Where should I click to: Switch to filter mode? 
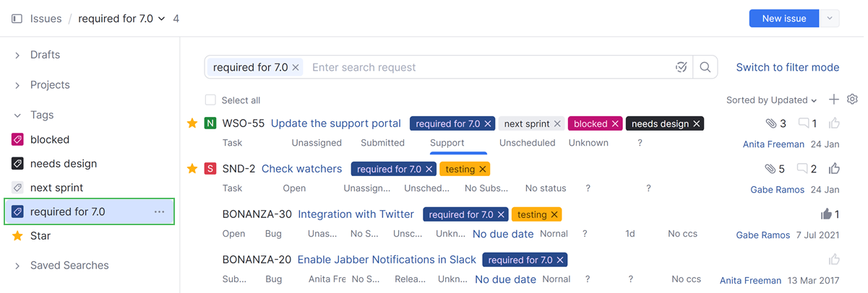pyautogui.click(x=787, y=67)
